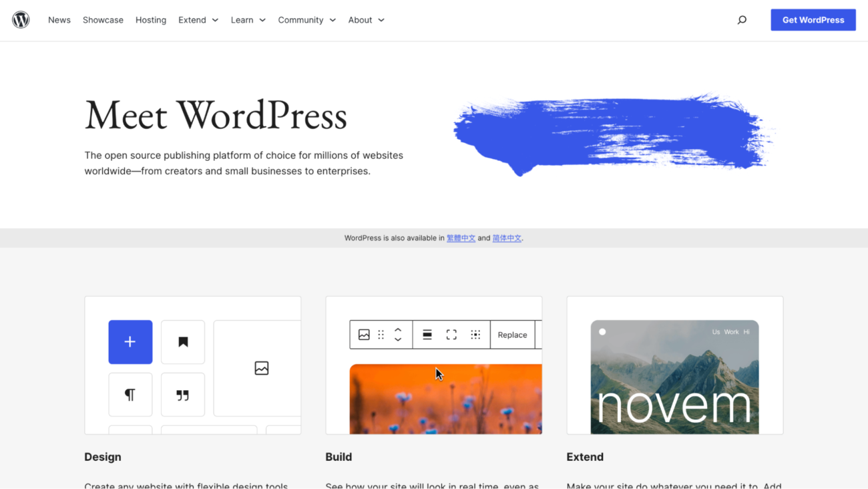Open the 简体中文 language link
The image size is (868, 489).
tap(507, 238)
